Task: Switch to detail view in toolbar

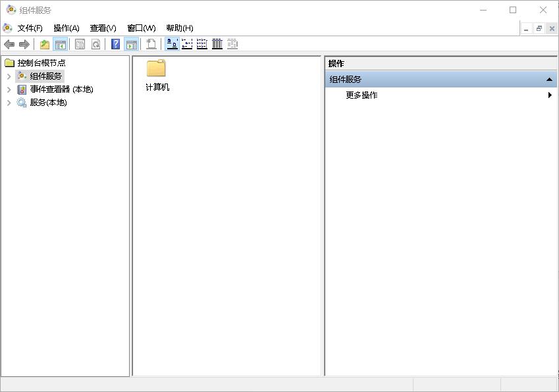Action: click(x=217, y=44)
